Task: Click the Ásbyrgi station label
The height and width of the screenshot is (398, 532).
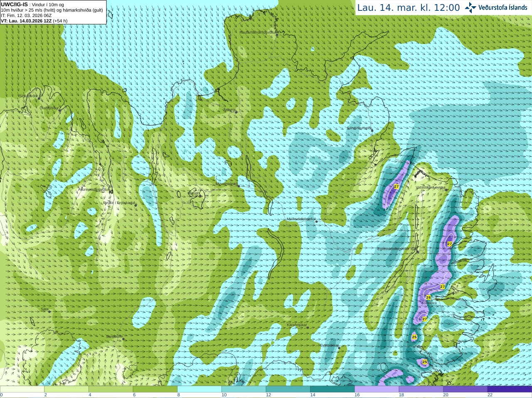Action: [x=229, y=110]
